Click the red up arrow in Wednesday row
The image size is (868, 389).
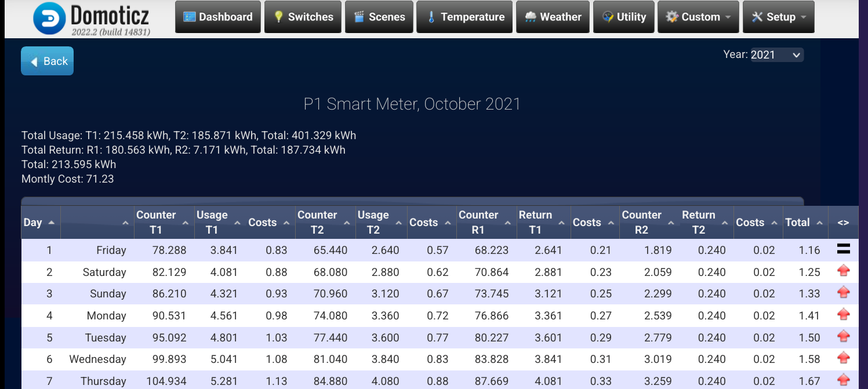tap(843, 359)
